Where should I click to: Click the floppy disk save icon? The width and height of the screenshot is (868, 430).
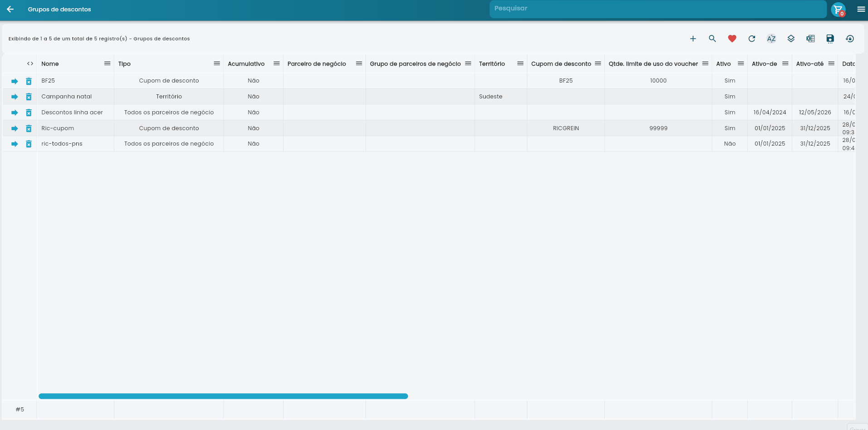pyautogui.click(x=830, y=39)
